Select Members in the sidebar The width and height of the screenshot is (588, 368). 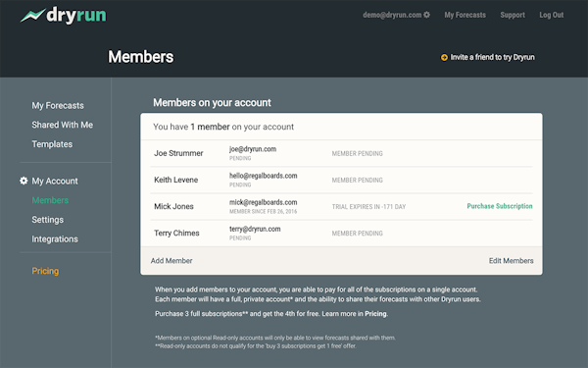pyautogui.click(x=50, y=200)
